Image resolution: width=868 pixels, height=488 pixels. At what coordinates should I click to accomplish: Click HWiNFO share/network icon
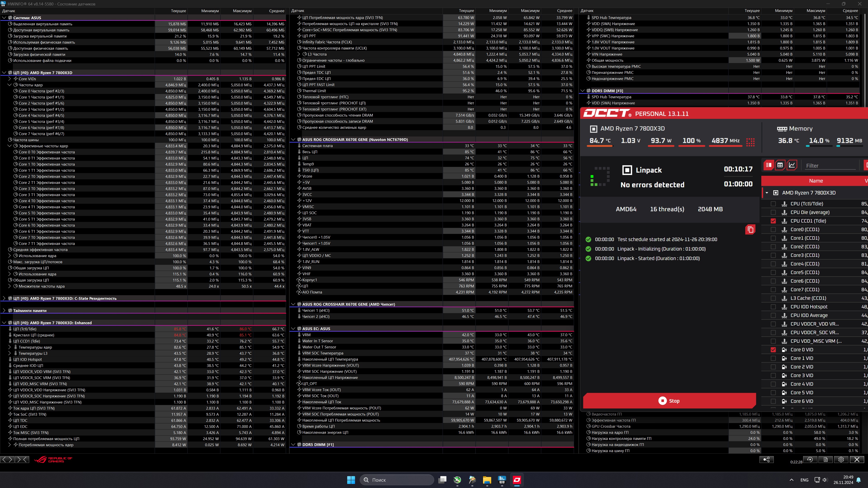tap(766, 459)
